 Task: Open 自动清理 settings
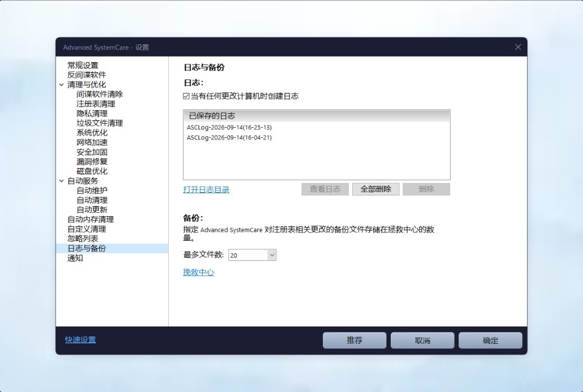(x=92, y=200)
